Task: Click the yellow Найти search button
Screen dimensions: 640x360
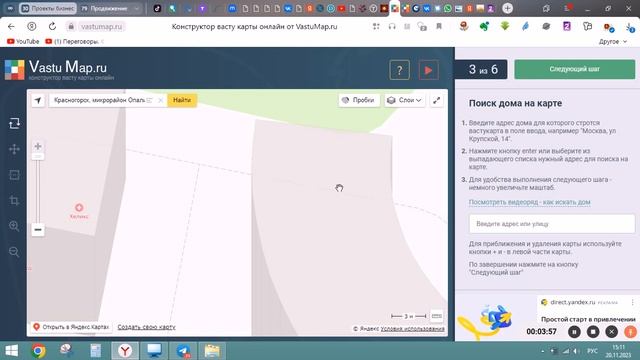Action: (182, 100)
